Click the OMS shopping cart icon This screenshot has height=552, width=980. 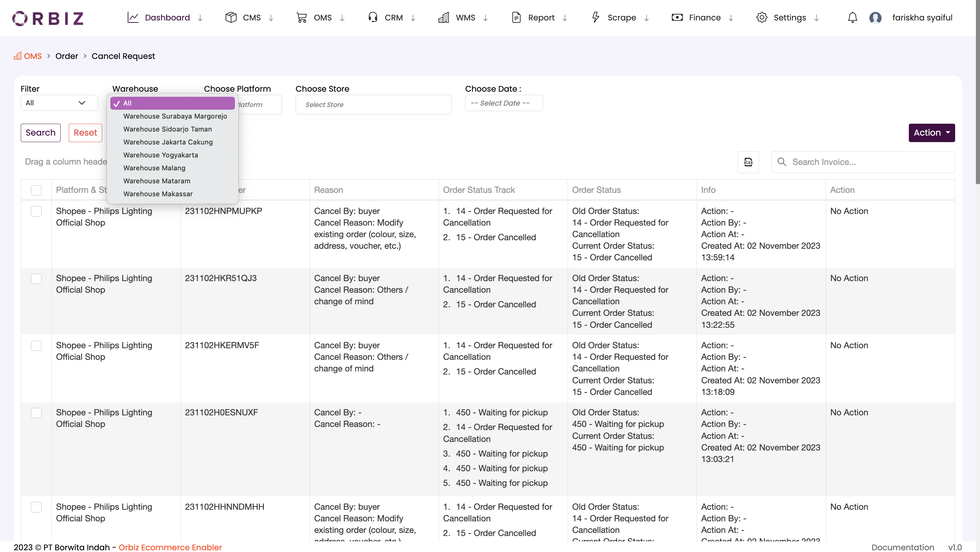[302, 17]
